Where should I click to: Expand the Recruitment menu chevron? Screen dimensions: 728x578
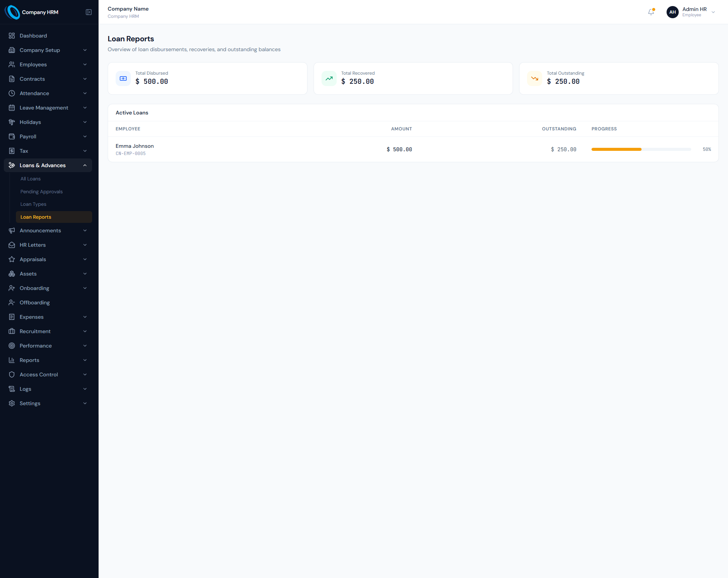coord(85,331)
